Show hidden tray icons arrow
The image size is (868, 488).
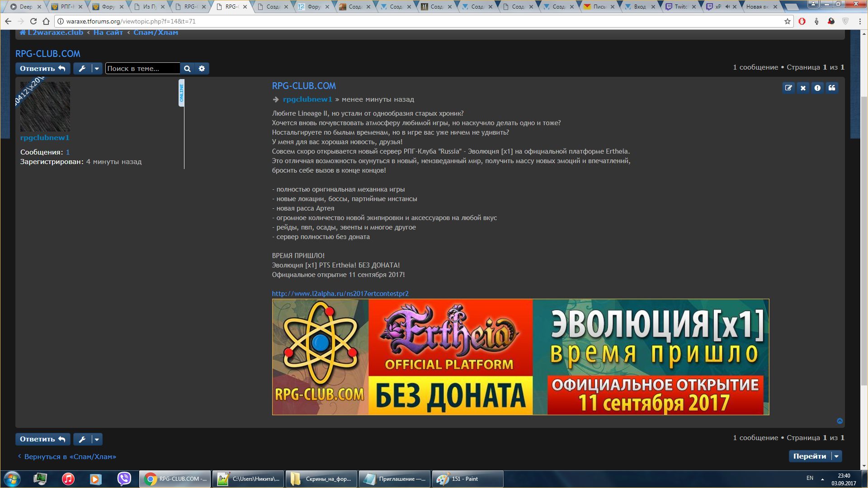tap(822, 479)
